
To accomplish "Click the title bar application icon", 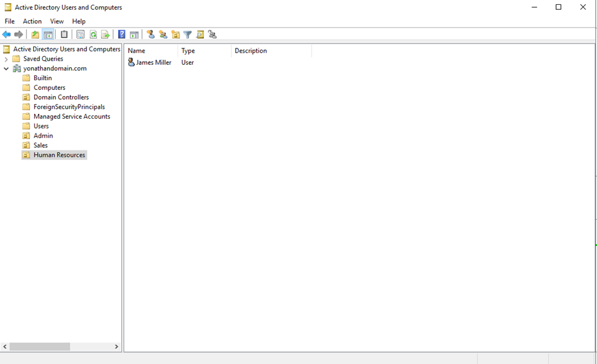I will pyautogui.click(x=7, y=7).
